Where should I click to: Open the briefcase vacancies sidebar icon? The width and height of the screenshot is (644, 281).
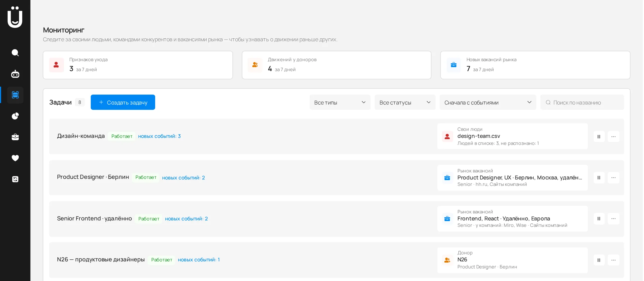(x=15, y=137)
